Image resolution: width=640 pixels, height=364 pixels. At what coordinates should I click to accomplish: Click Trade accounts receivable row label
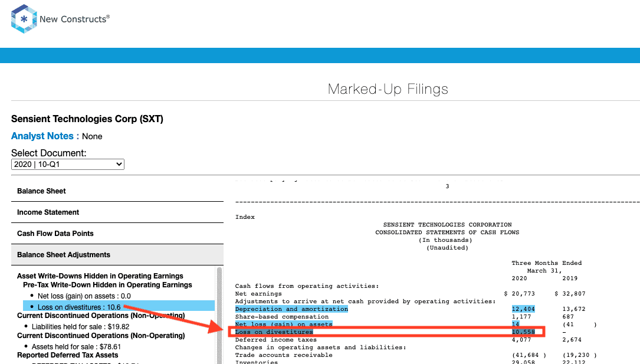(284, 355)
